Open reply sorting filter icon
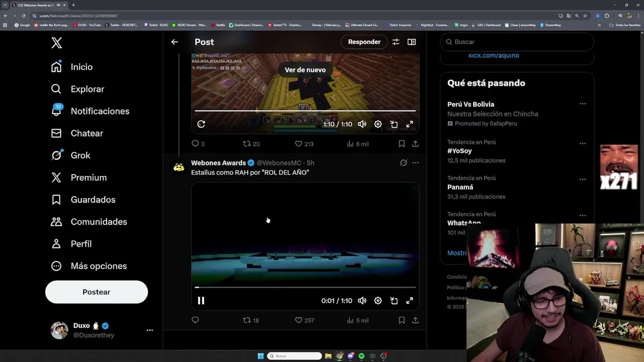644x362 pixels. click(x=396, y=42)
